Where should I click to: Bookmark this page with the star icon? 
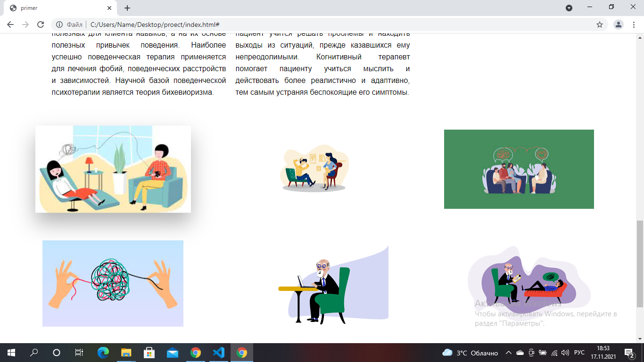point(600,25)
